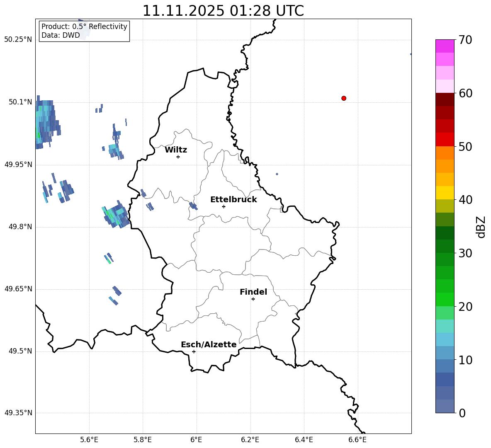The height and width of the screenshot is (448, 491).
Task: Click the 5.8°E longitude label
Action: [x=143, y=440]
